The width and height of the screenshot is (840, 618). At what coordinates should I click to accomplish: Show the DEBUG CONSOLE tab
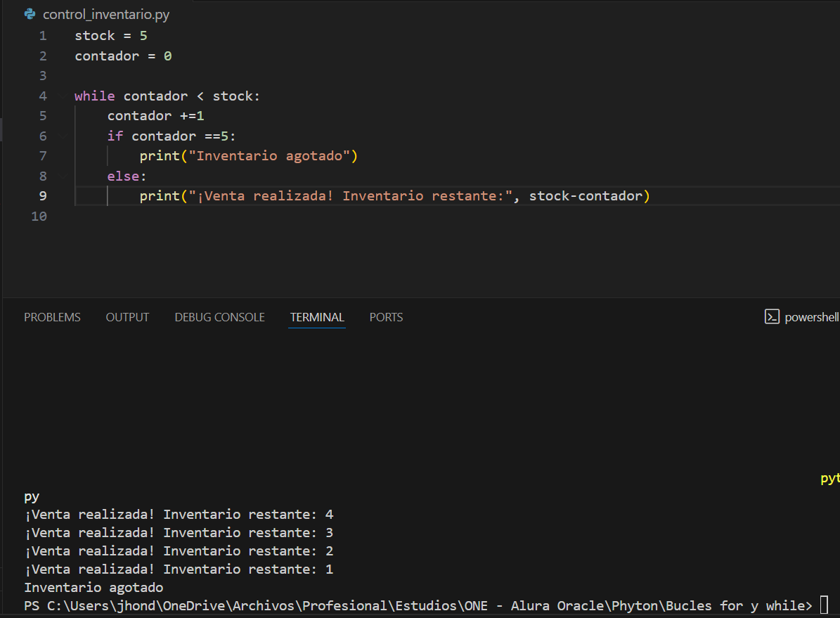tap(219, 317)
